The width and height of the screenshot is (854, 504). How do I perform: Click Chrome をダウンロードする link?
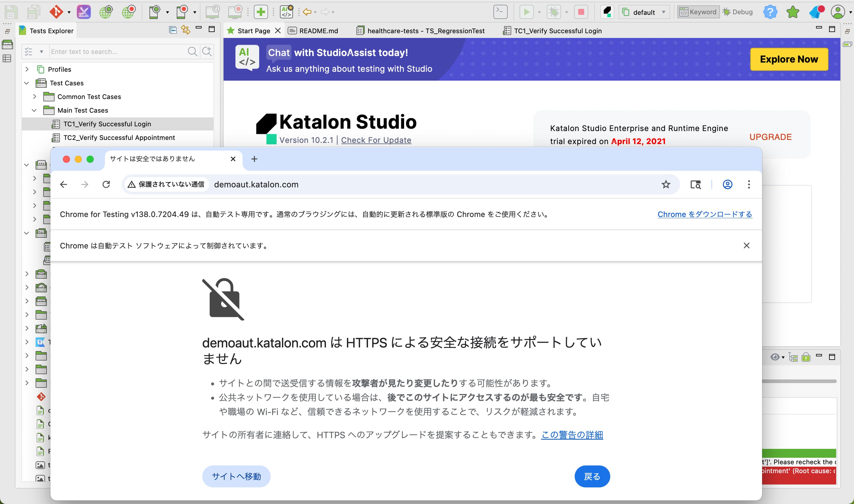pos(705,214)
